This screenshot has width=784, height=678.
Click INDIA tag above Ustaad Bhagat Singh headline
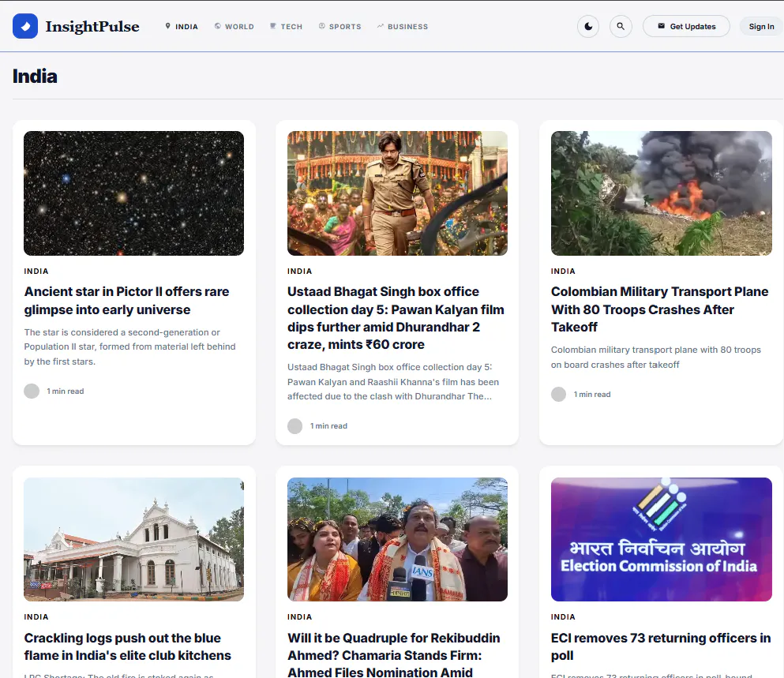(299, 271)
